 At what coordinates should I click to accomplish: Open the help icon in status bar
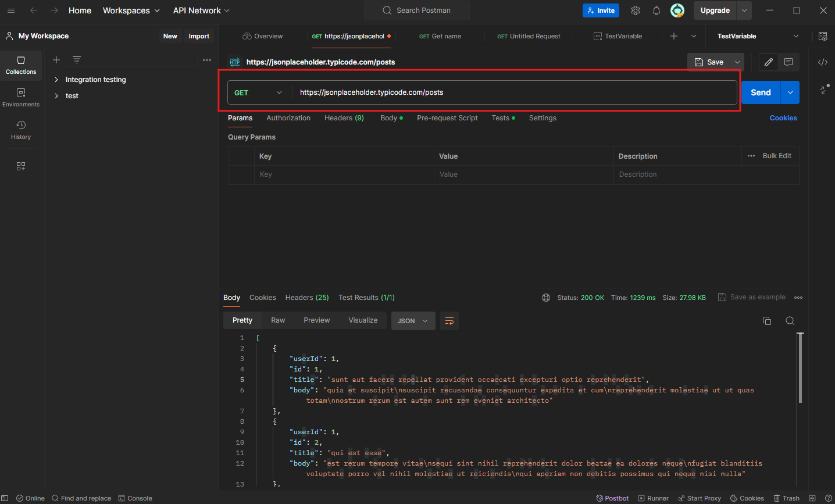[829, 498]
